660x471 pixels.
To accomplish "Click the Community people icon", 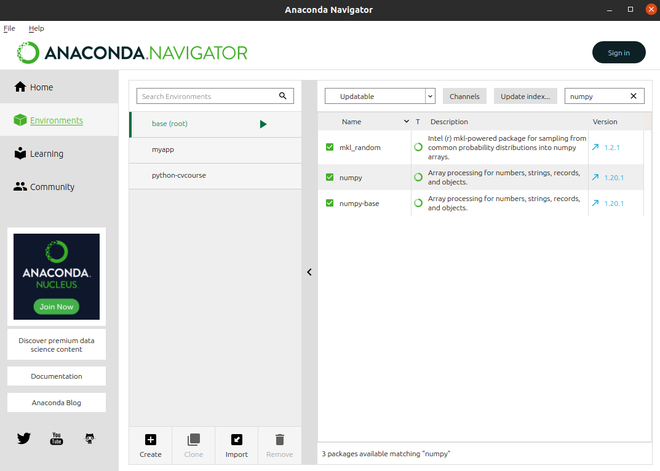I will click(20, 186).
